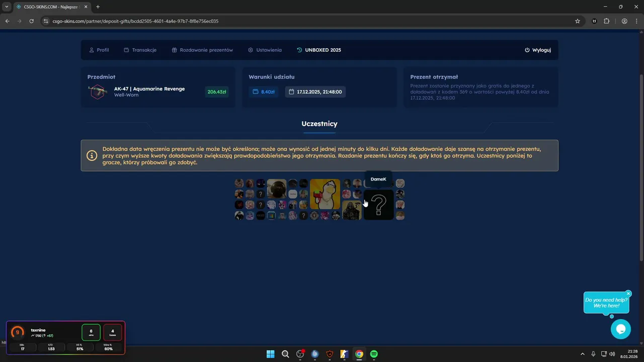
Task: Click DameK's large question mark avatar
Action: [x=379, y=205]
